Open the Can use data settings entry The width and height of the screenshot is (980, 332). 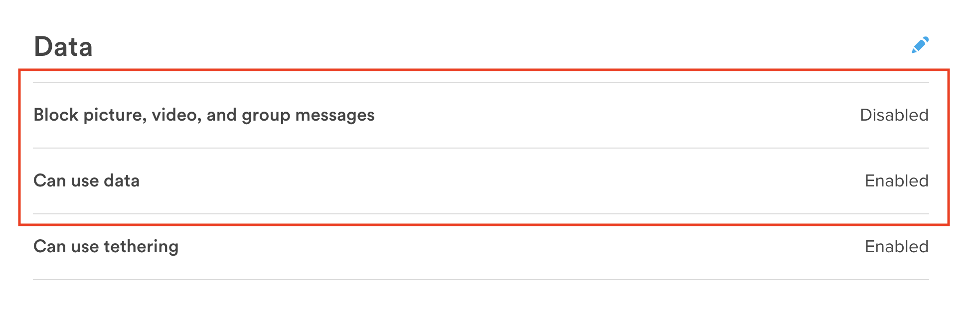pyautogui.click(x=87, y=180)
